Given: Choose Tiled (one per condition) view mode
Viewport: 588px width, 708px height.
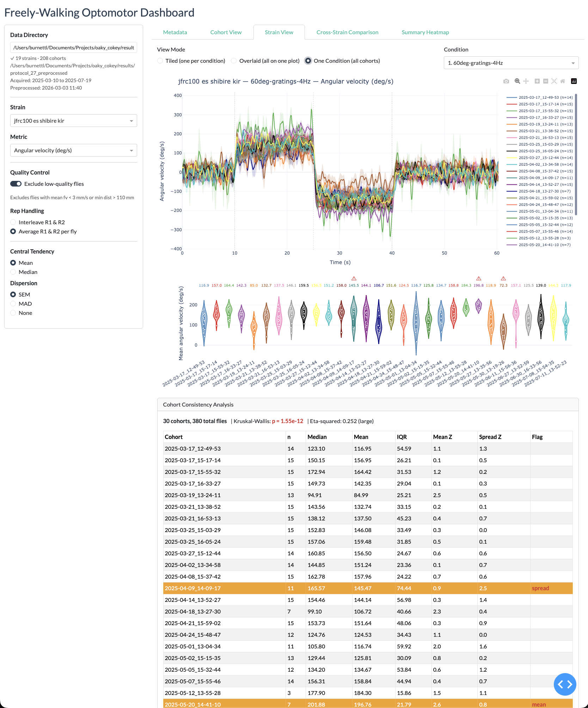Looking at the screenshot, I should click(x=160, y=61).
